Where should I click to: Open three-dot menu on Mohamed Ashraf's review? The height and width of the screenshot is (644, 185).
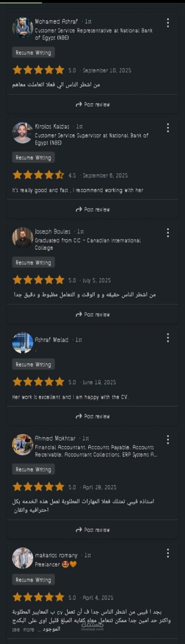168,23
